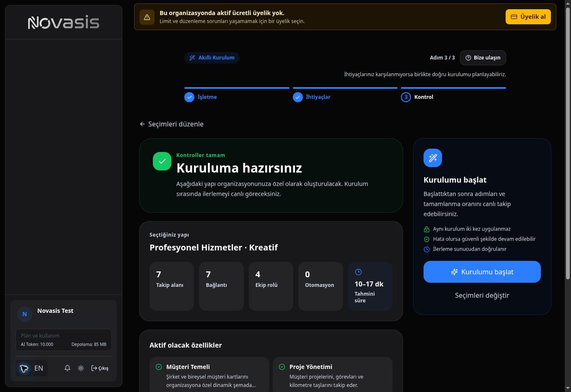This screenshot has height=392, width=571.
Task: Go back via Seçimleri düzenle
Action: [172, 124]
